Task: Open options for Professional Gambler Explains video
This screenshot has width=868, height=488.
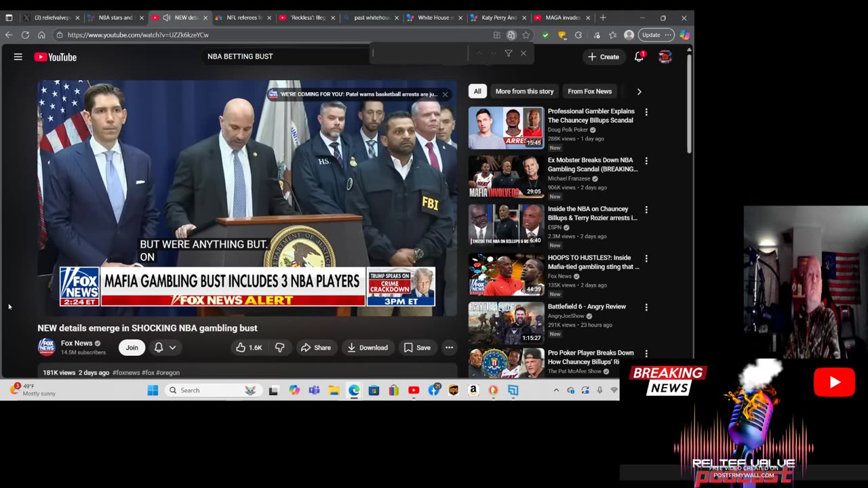Action: 646,112
